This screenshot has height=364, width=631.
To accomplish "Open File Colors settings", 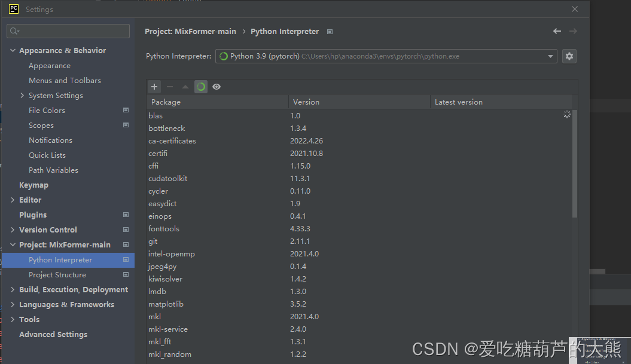I will pos(47,110).
